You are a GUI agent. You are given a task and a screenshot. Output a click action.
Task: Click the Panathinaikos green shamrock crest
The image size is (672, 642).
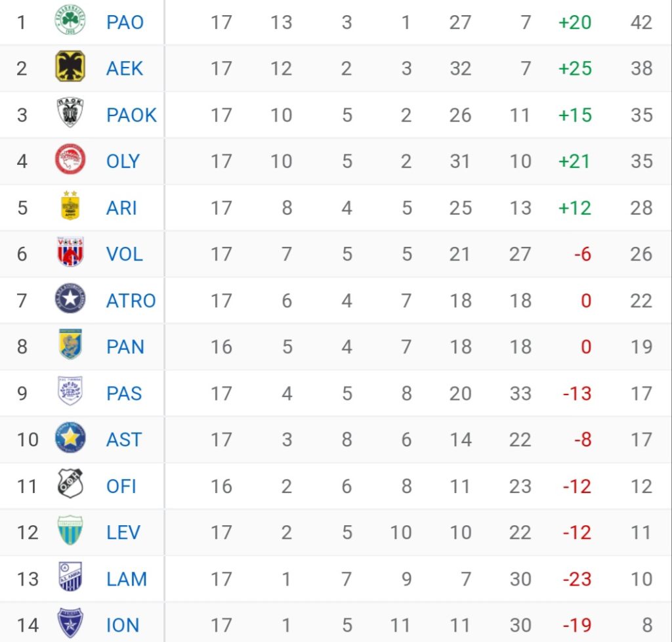[70, 20]
